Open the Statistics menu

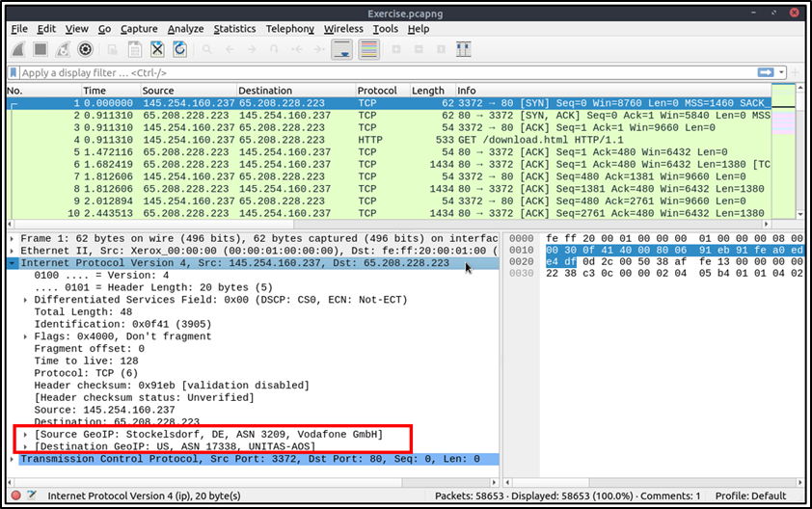pyautogui.click(x=234, y=29)
